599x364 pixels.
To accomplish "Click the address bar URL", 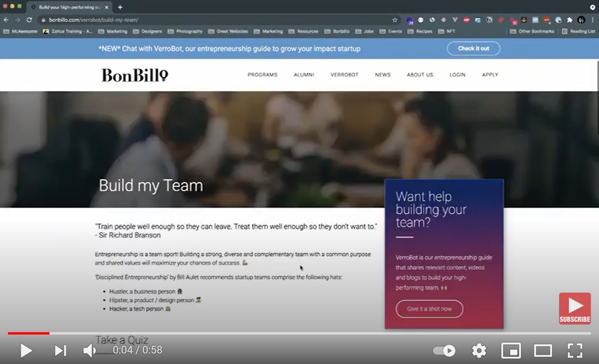I will [x=94, y=20].
